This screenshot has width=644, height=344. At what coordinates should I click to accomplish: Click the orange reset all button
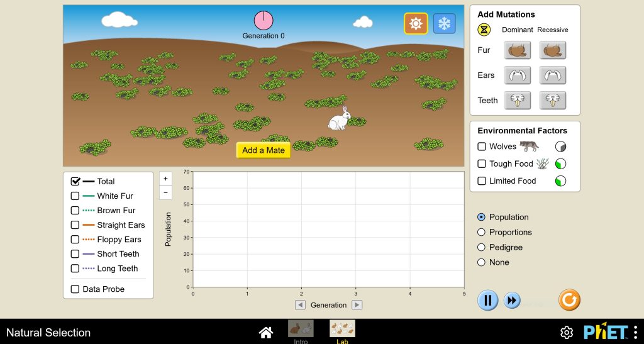click(x=569, y=300)
